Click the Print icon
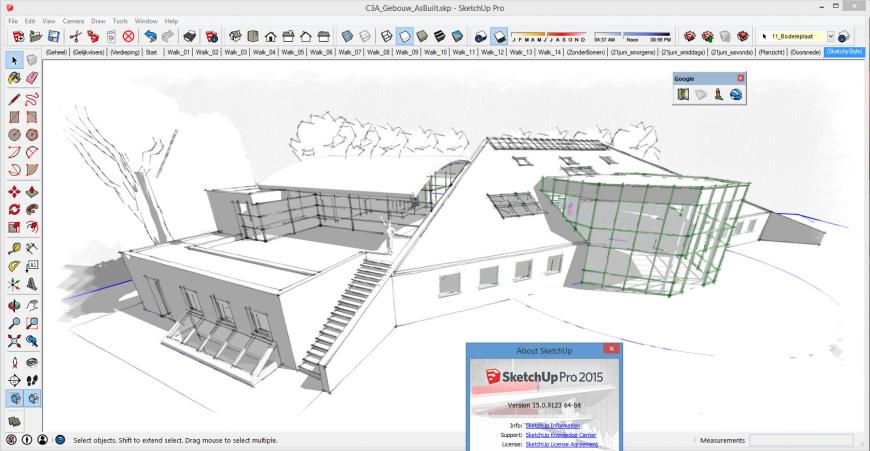The width and height of the screenshot is (870, 451). [190, 37]
